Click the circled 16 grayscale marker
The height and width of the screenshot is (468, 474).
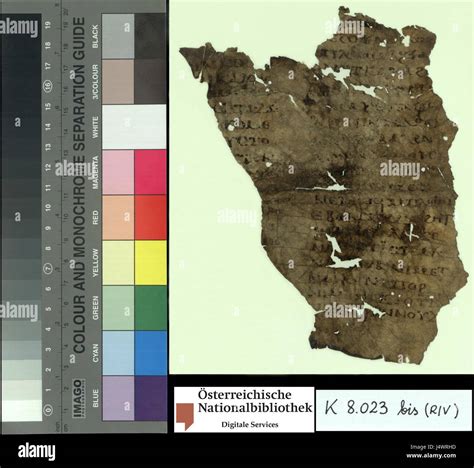tap(48, 86)
